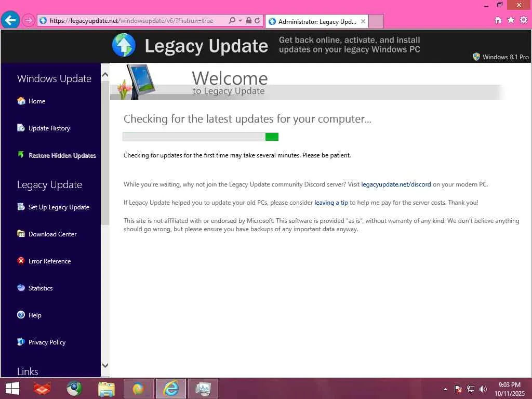Refresh the page with reload icon

pos(257,20)
